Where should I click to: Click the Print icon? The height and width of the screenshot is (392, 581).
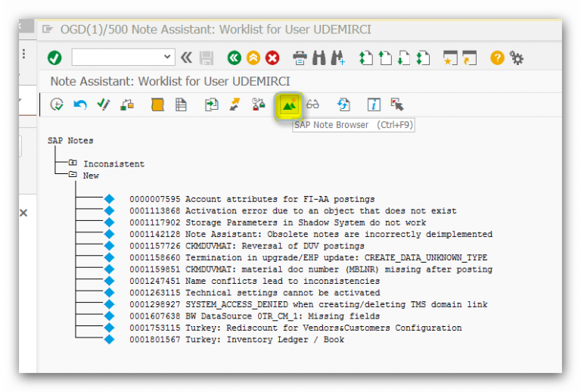click(x=300, y=58)
